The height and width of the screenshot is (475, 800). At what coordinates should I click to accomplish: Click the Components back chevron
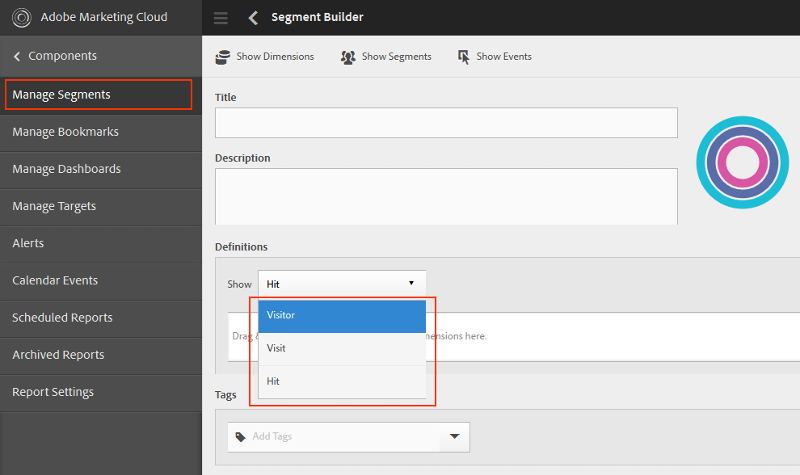17,56
